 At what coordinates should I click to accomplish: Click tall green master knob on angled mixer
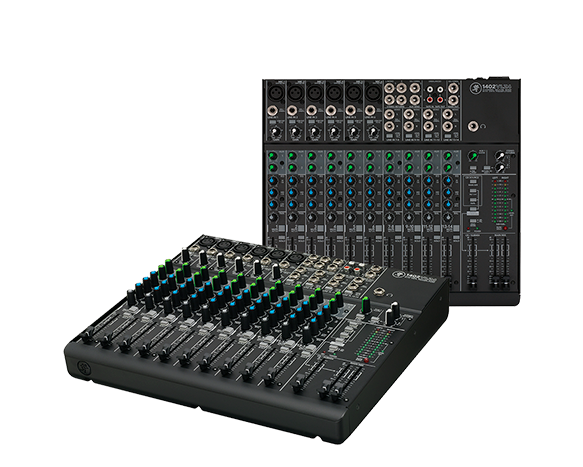(365, 306)
